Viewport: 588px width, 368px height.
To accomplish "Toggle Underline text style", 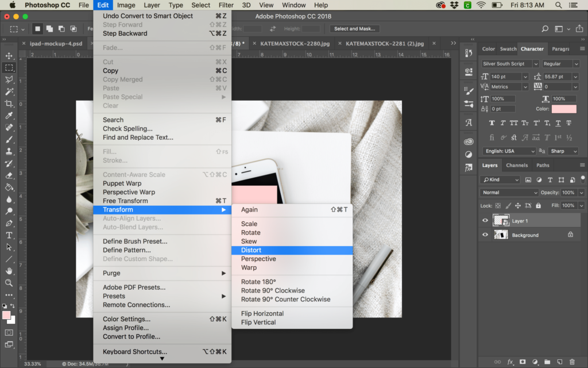I will 558,123.
